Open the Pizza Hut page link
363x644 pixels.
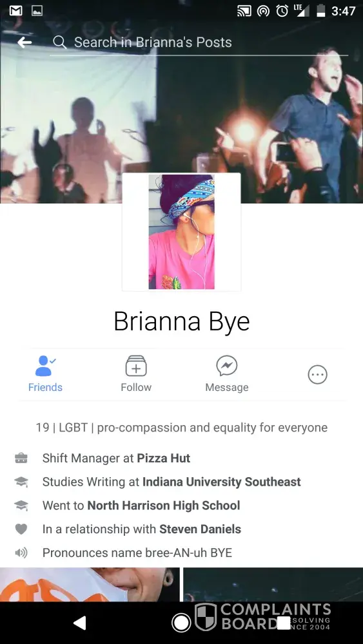pos(164,459)
